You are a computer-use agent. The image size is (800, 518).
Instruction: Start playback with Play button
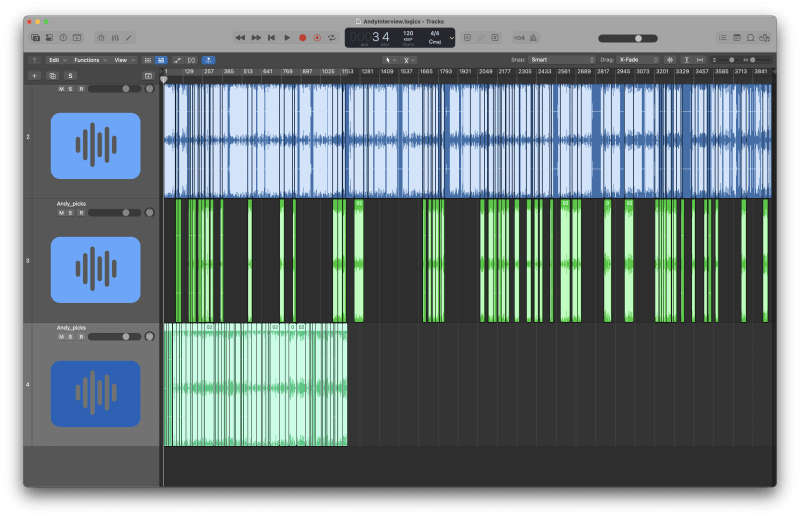[x=287, y=38]
